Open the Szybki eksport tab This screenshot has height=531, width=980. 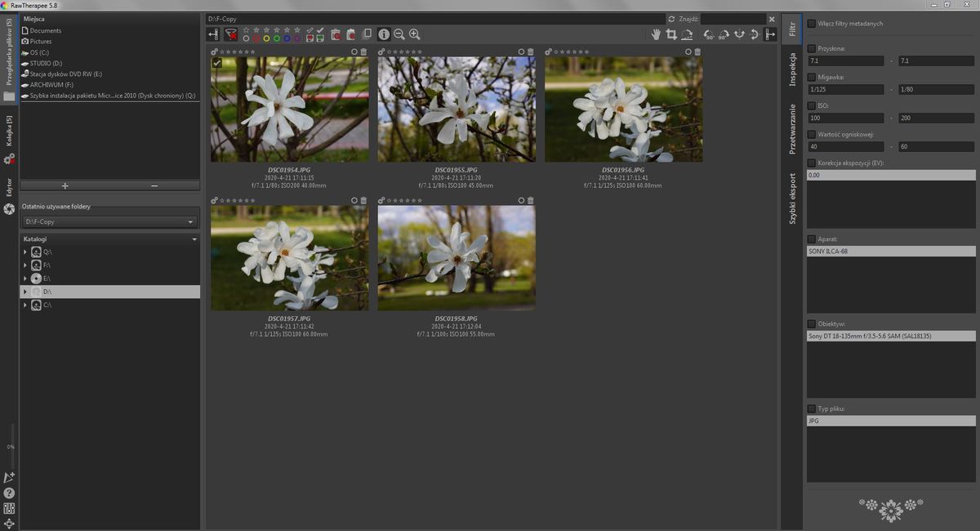tap(791, 199)
